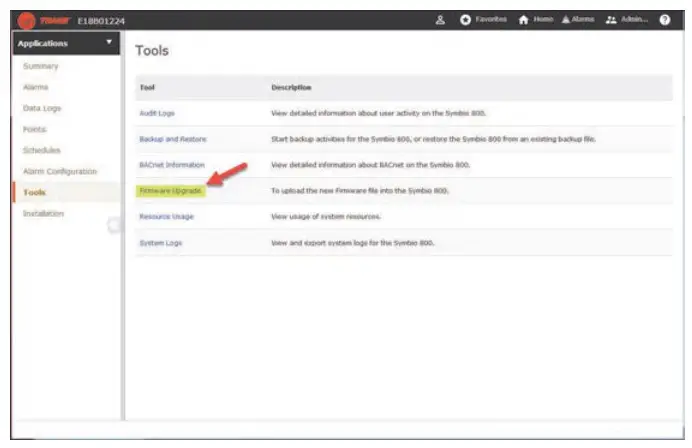
Task: Open Schedules in the sidebar
Action: coord(41,151)
